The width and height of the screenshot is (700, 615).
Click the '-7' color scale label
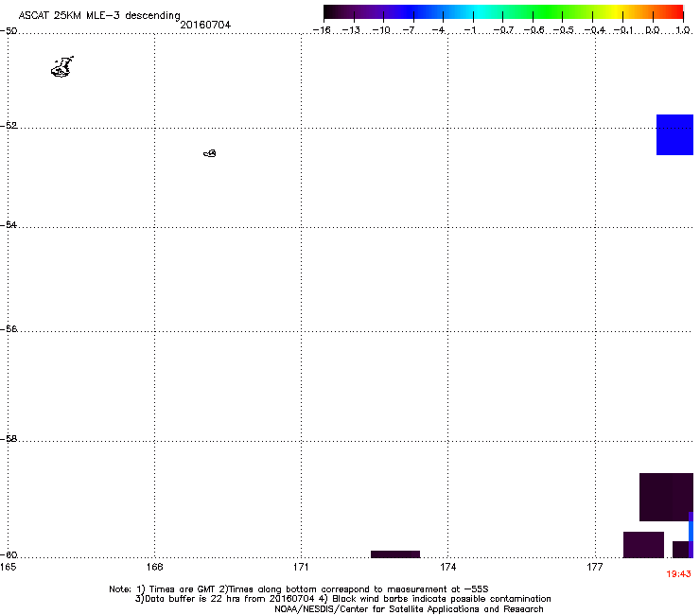(x=411, y=30)
